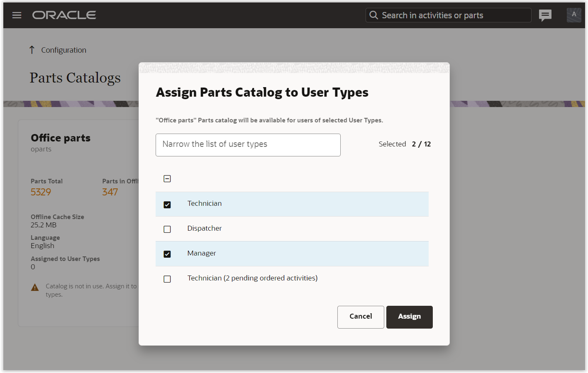The image size is (588, 373).
Task: Click the search magnifier icon
Action: [x=373, y=15]
